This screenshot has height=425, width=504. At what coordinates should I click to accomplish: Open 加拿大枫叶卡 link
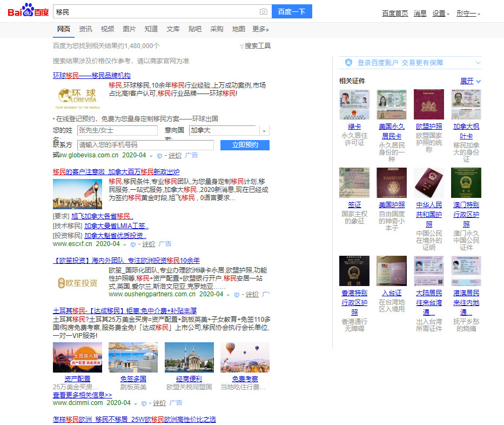[x=466, y=131]
